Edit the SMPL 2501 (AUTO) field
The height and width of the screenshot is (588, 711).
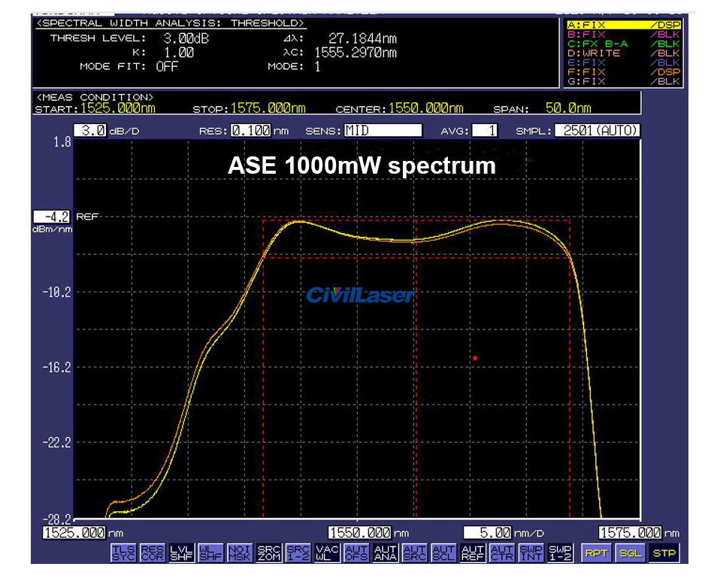tap(598, 131)
